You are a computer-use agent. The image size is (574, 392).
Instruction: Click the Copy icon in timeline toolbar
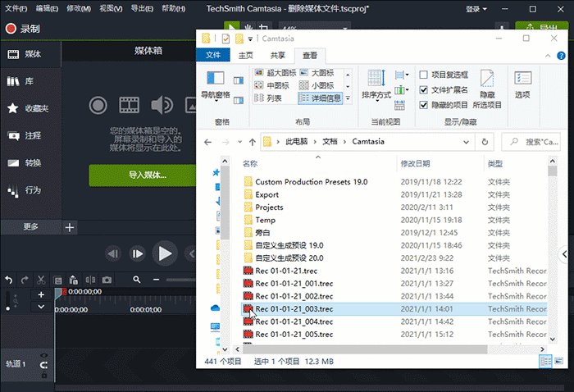(57, 280)
